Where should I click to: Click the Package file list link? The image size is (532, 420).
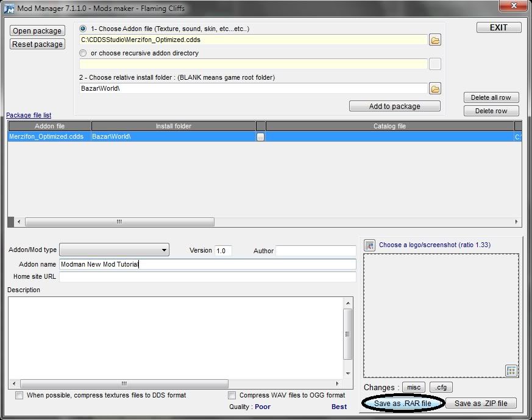(x=29, y=115)
